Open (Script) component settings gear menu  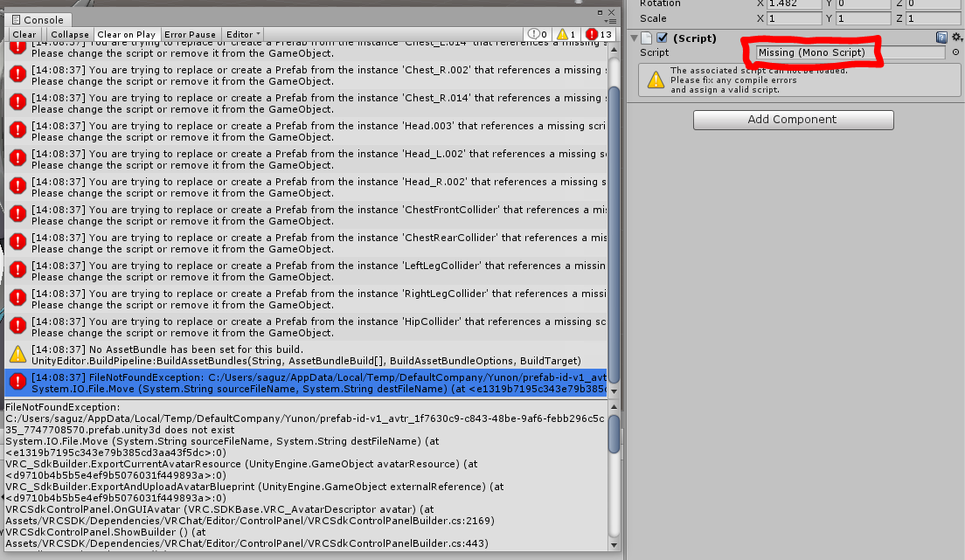point(957,38)
